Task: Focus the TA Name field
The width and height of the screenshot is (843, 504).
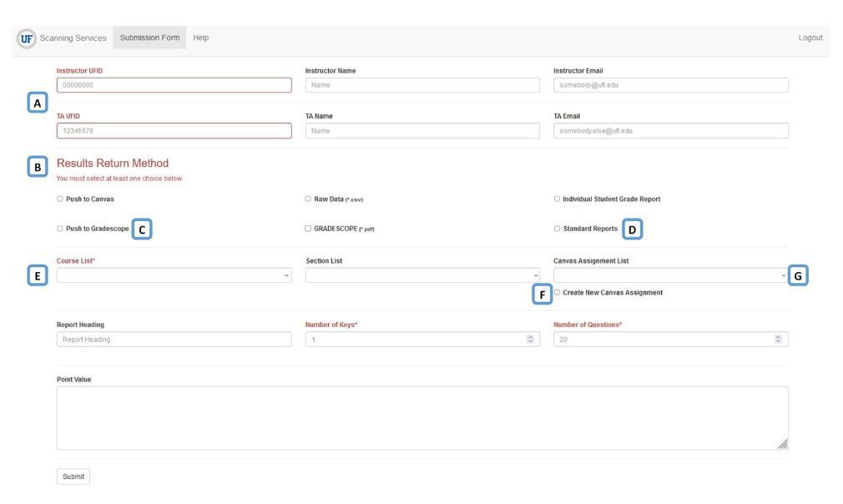Action: (x=422, y=130)
